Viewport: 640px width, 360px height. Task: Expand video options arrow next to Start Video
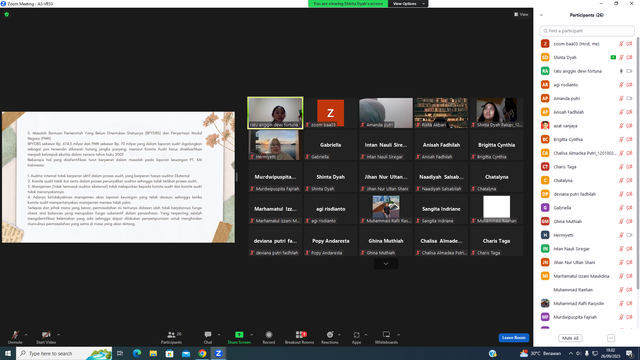tap(58, 335)
